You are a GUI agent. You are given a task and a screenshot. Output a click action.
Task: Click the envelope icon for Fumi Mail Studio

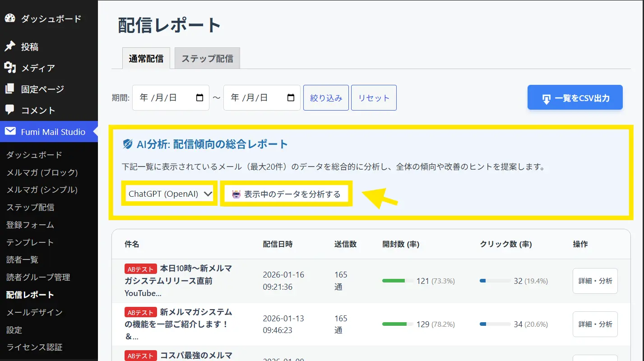click(10, 132)
